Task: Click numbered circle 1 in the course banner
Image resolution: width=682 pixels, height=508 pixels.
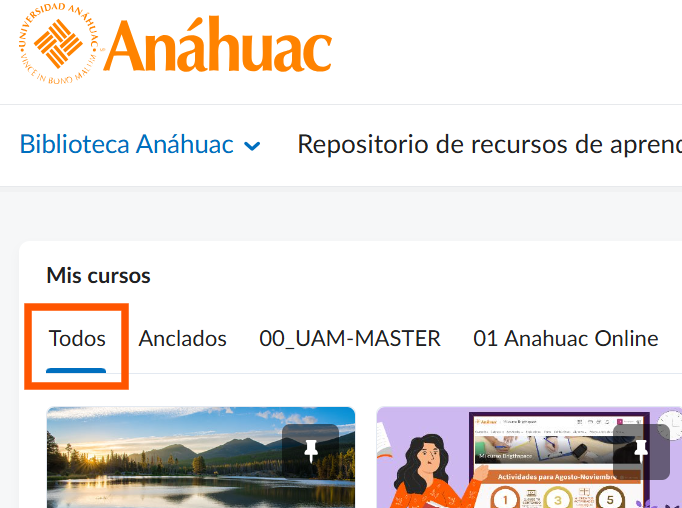Action: tap(505, 498)
